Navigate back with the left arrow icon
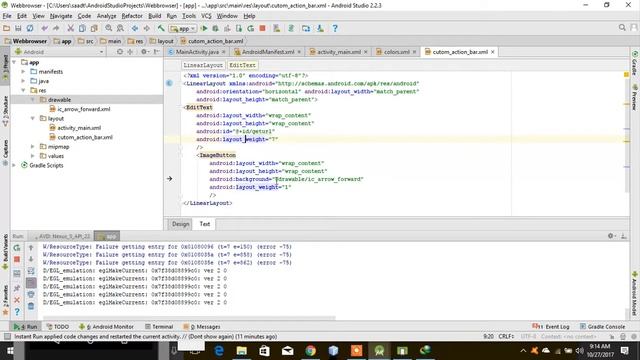640x360 pixels. tap(135, 28)
